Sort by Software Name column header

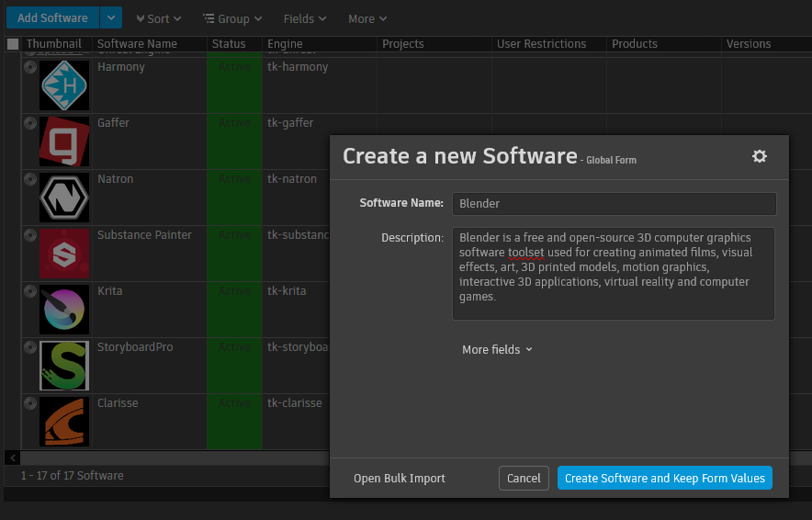[x=149, y=44]
